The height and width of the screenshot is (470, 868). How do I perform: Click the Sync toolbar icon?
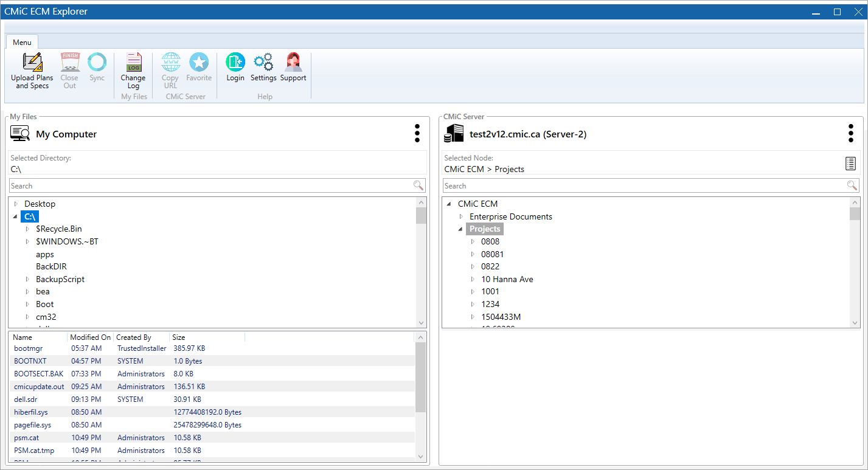pyautogui.click(x=97, y=62)
